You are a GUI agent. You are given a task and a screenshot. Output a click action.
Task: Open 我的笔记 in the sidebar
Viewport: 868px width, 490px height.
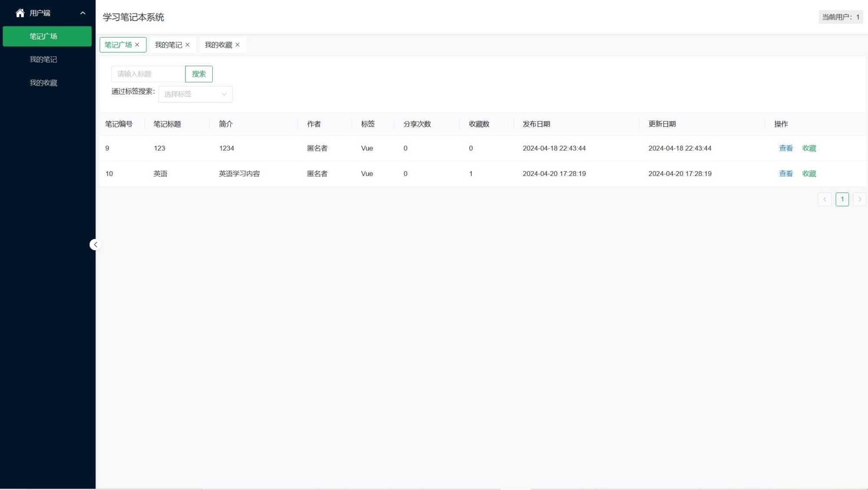(43, 60)
